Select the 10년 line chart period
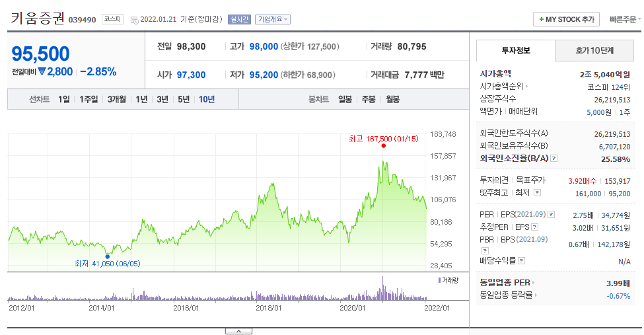644x335 pixels. [x=207, y=99]
